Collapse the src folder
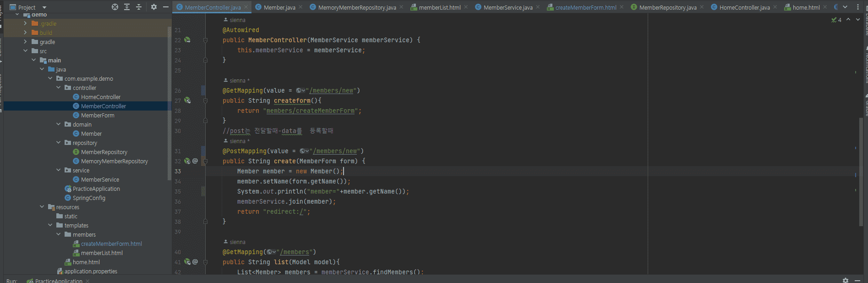 [x=25, y=51]
